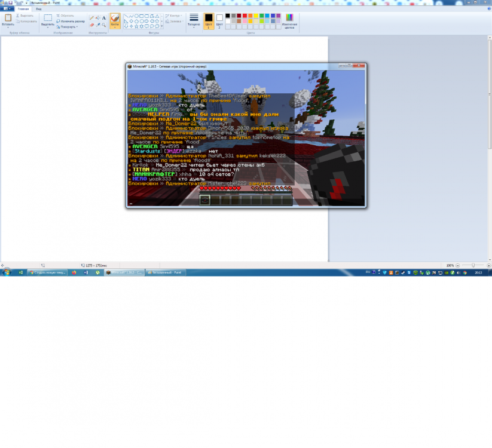Open the quick access toolbar customize arrow
The height and width of the screenshot is (448, 492).
pyautogui.click(x=26, y=2)
